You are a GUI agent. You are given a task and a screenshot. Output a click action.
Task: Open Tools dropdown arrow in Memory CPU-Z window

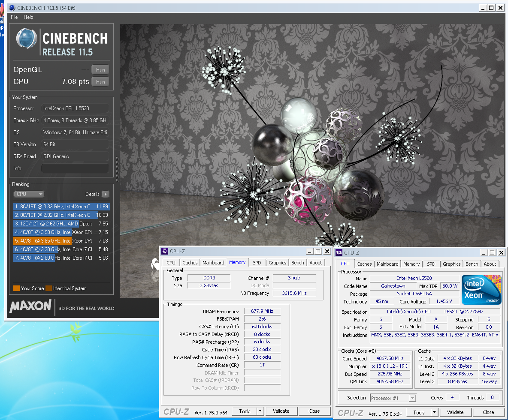(260, 411)
